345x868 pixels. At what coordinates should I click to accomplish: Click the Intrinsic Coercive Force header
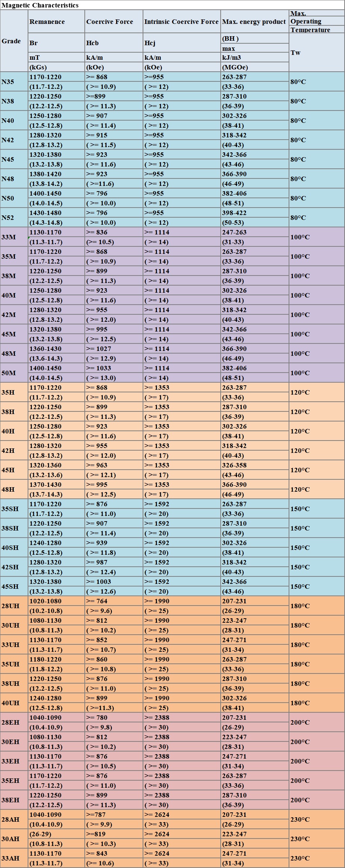point(182,22)
